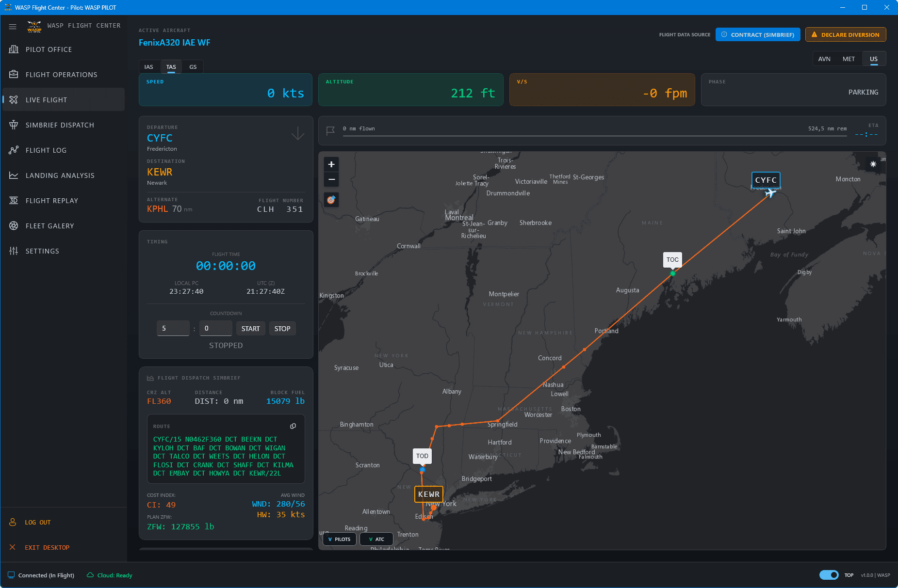Zoom in on the map
The height and width of the screenshot is (588, 898).
331,164
